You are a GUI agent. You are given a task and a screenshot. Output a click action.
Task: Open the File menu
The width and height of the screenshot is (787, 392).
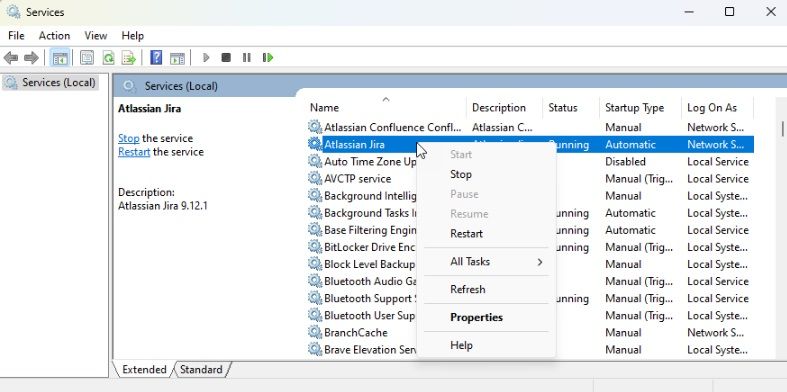16,36
